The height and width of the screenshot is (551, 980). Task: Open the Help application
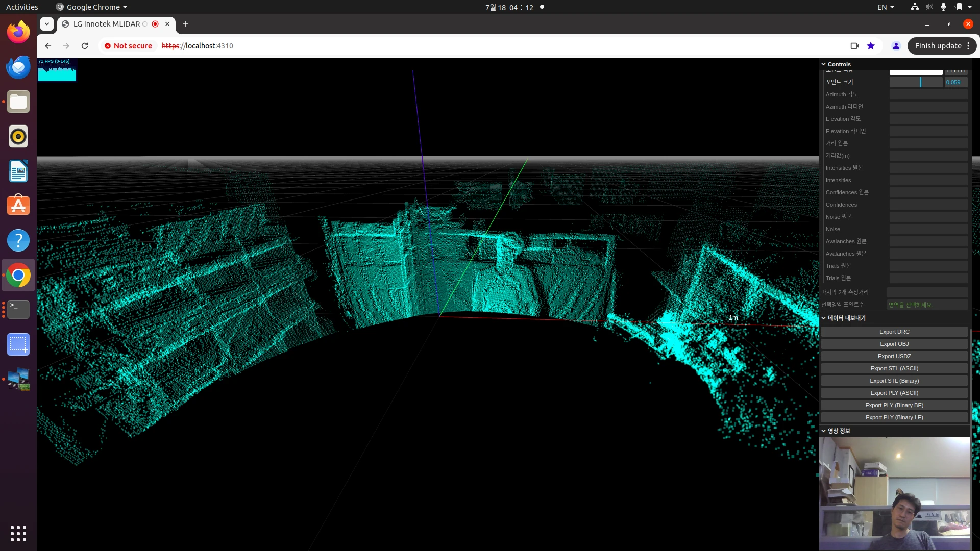[x=18, y=240]
